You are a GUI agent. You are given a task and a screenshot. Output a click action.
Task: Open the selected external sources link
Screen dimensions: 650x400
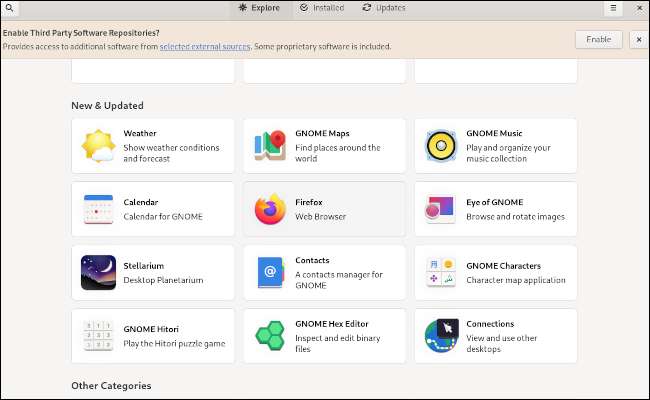(205, 46)
